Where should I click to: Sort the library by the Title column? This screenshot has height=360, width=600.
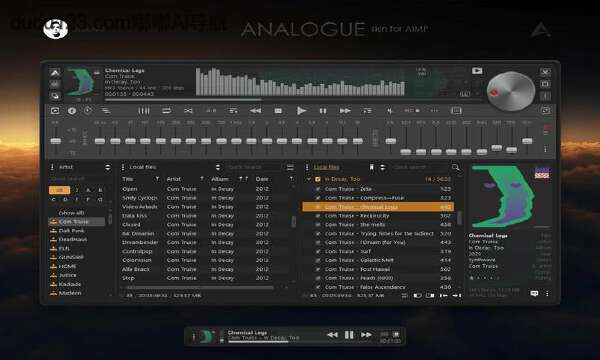[128, 179]
